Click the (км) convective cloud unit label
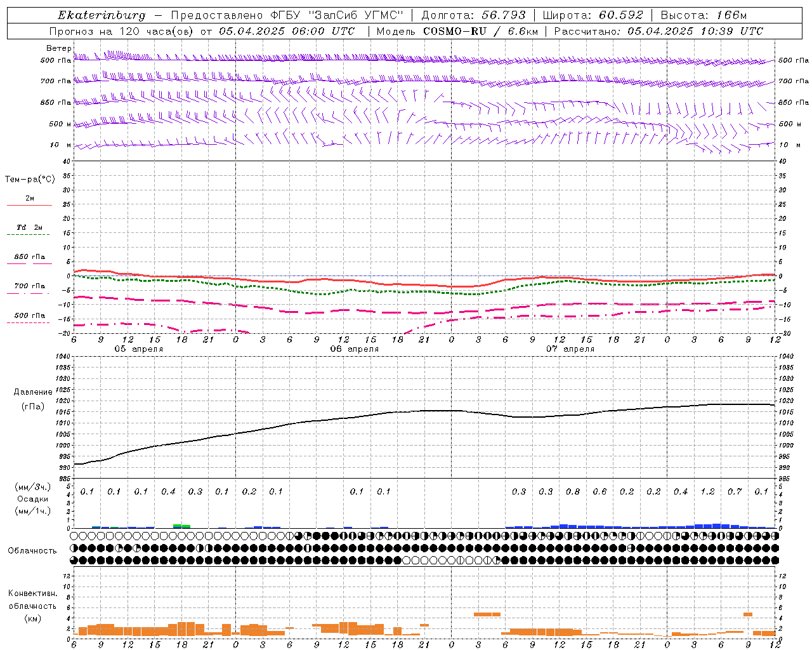Image resolution: width=812 pixels, height=650 pixels. [x=33, y=618]
